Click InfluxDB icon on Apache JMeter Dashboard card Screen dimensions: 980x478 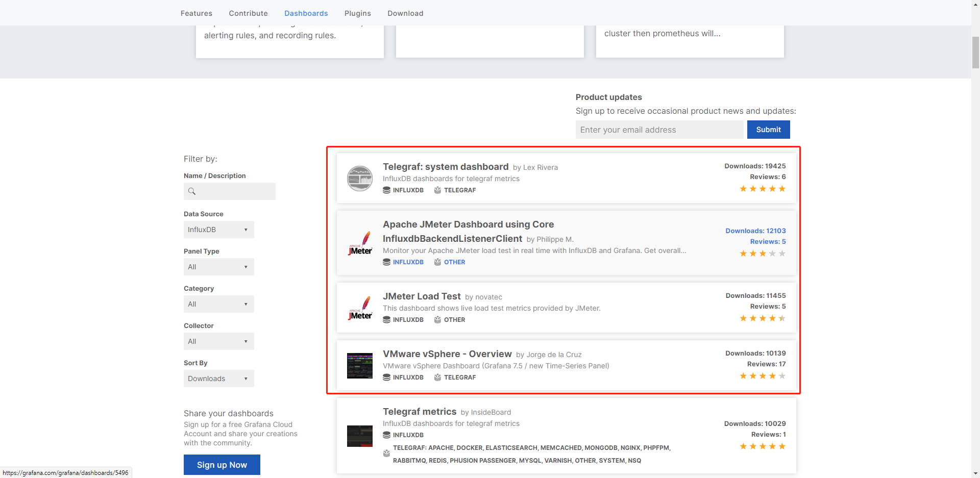[x=386, y=262]
